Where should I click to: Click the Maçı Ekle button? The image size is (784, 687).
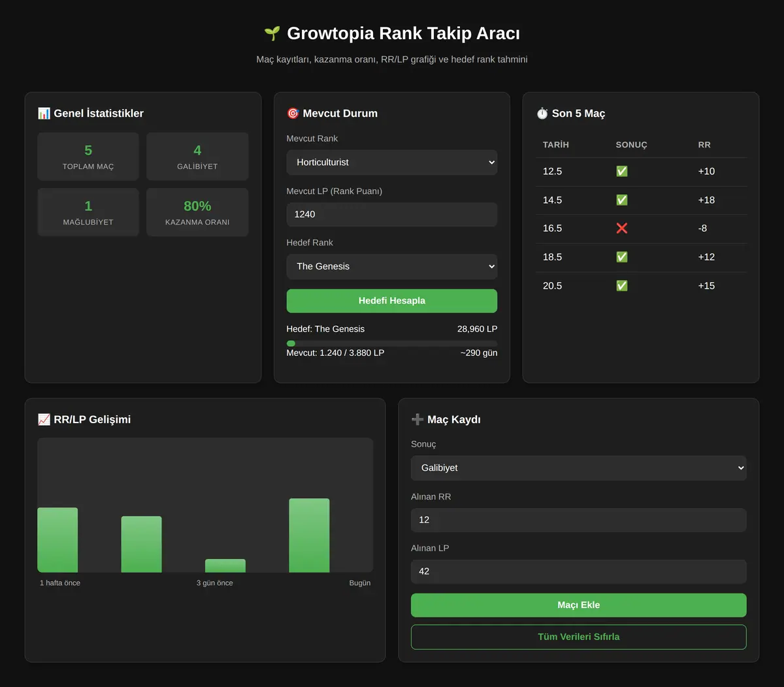(579, 605)
